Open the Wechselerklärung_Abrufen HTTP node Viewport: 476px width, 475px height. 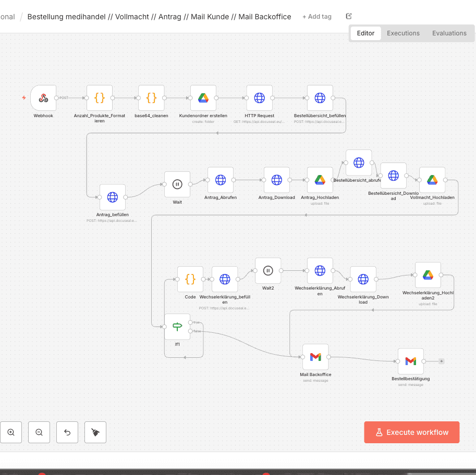(x=320, y=270)
